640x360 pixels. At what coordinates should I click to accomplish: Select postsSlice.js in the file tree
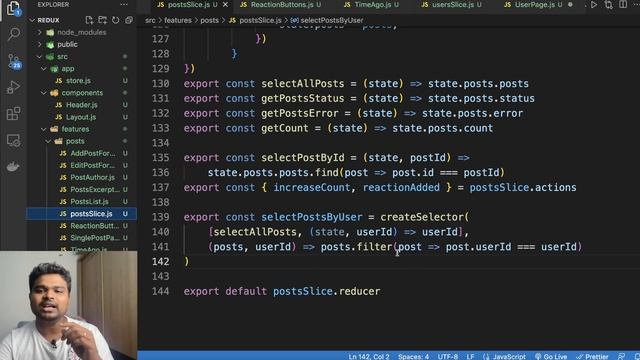tap(82, 213)
